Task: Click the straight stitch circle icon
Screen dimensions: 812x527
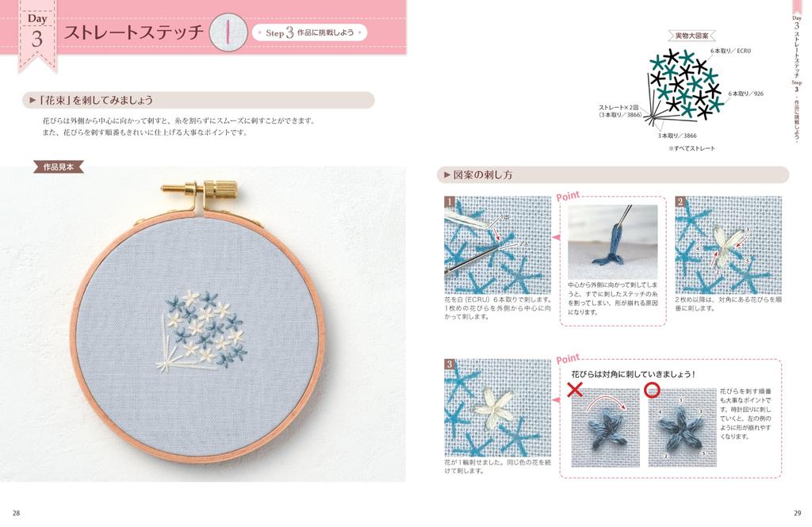Action: tap(228, 32)
